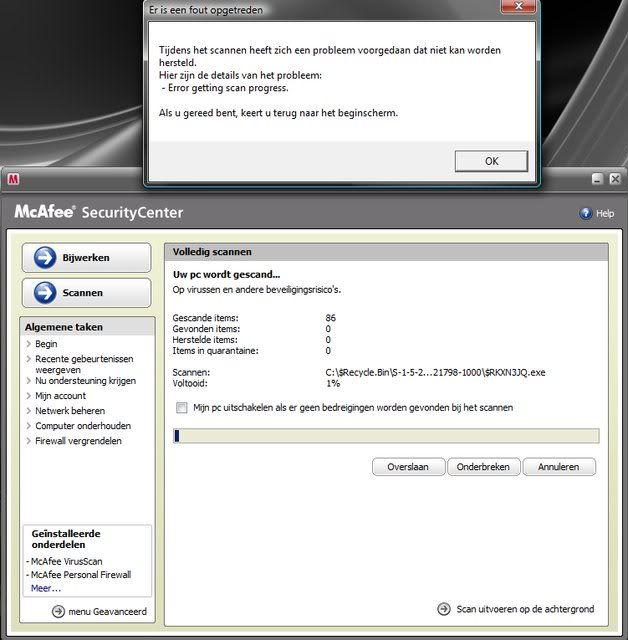Select Nu ondersteuning krijgen
The height and width of the screenshot is (640, 628).
coord(86,381)
